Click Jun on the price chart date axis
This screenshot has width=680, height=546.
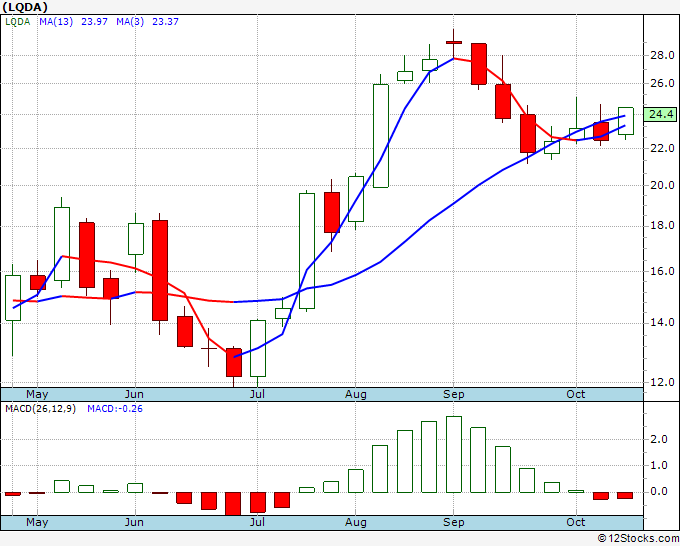pyautogui.click(x=134, y=394)
